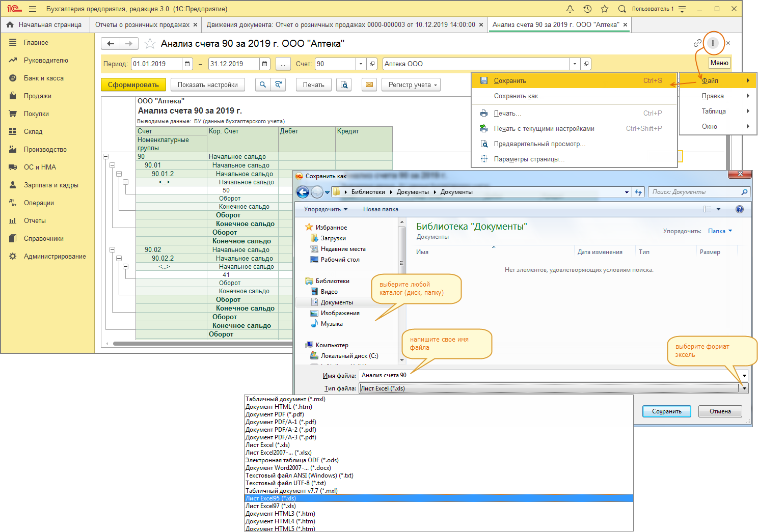Collapse the 90.01 group in report
The width and height of the screenshot is (758, 532).
tap(113, 165)
